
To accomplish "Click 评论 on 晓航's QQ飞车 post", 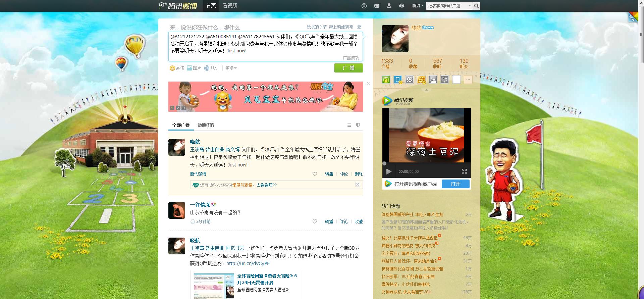I will coord(344,174).
